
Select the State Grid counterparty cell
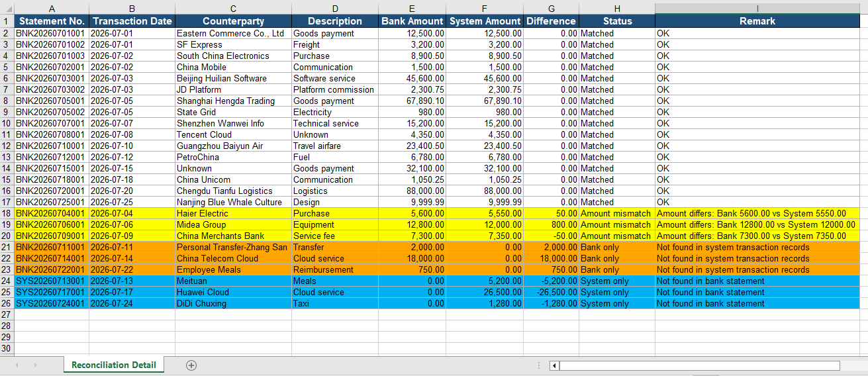click(x=233, y=112)
